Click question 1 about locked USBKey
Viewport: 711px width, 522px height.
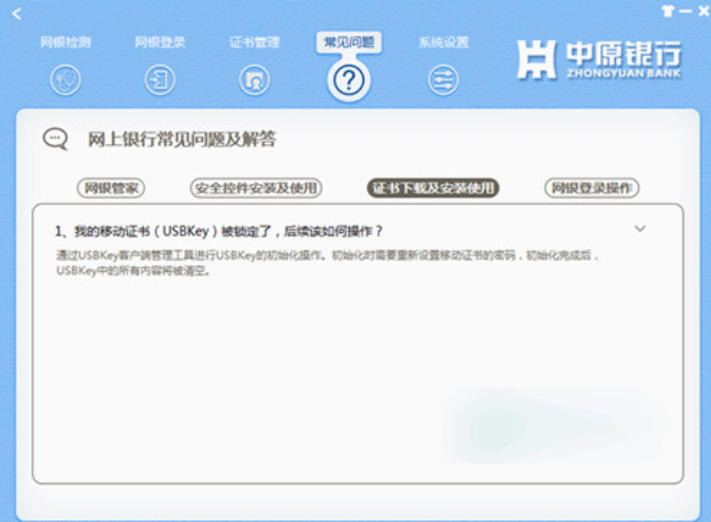(x=219, y=231)
